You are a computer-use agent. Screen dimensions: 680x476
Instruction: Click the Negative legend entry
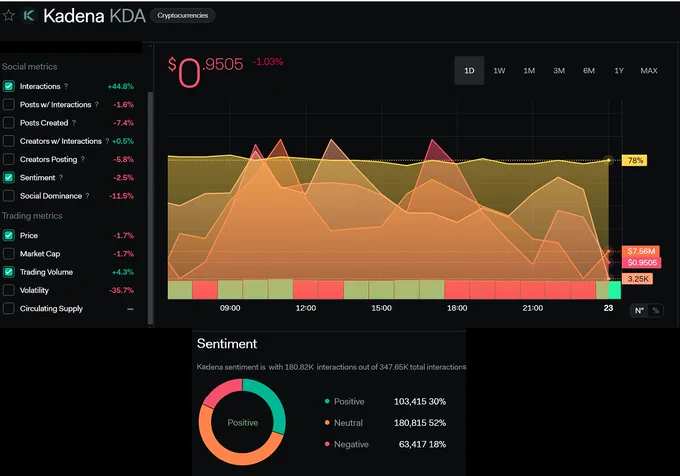(x=347, y=444)
